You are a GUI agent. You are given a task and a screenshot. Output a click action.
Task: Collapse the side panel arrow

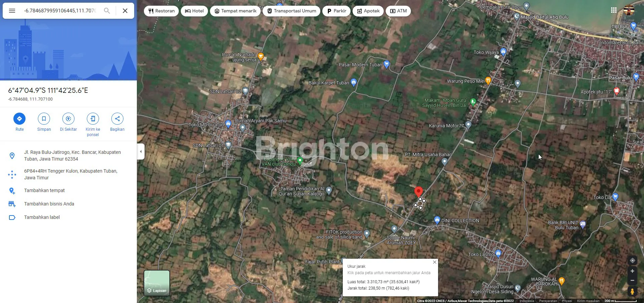[x=141, y=151]
